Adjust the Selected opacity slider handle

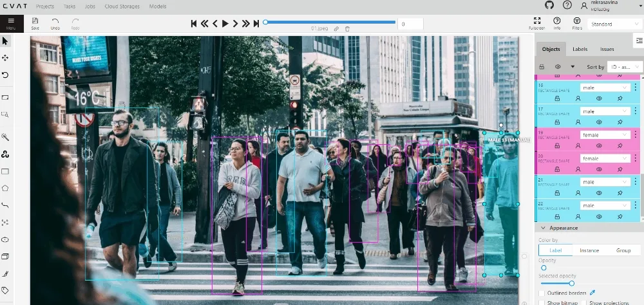tap(571, 283)
